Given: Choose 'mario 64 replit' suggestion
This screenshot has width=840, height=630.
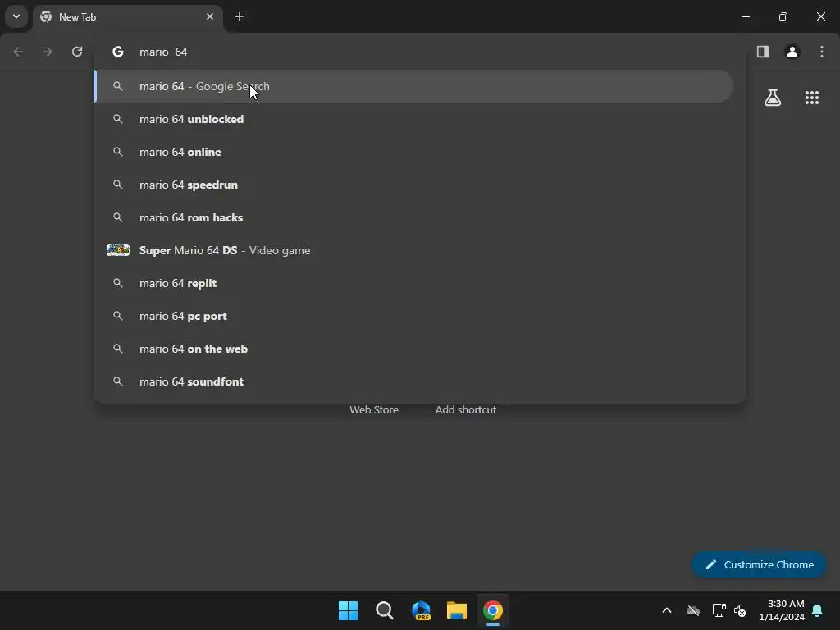Looking at the screenshot, I should pyautogui.click(x=413, y=283).
